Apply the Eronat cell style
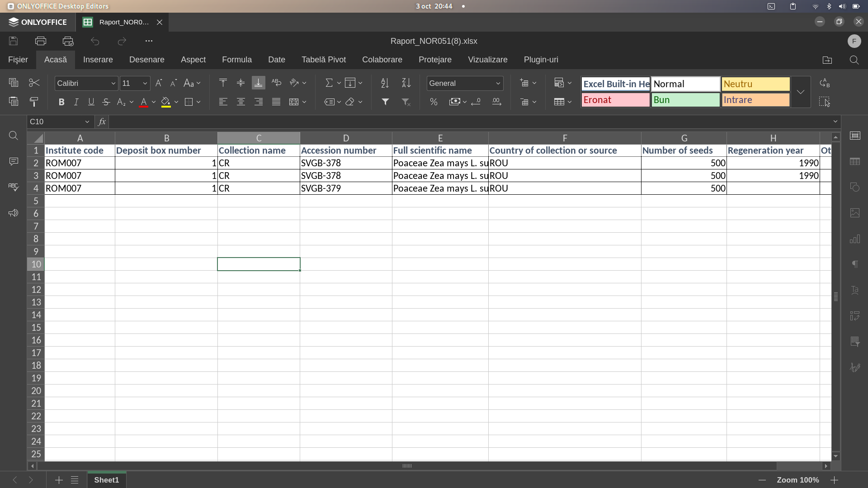This screenshot has height=488, width=868. [615, 100]
